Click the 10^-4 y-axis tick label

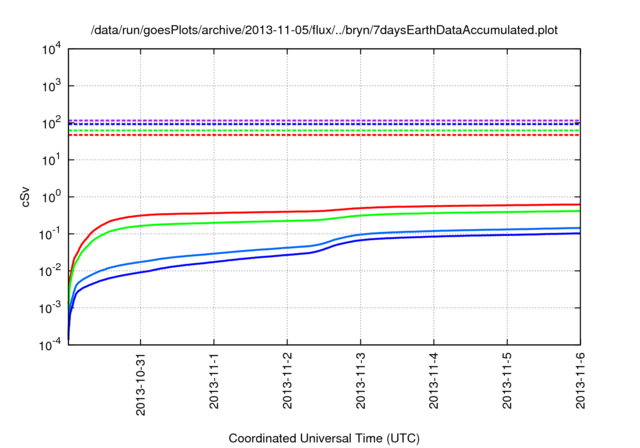click(50, 345)
